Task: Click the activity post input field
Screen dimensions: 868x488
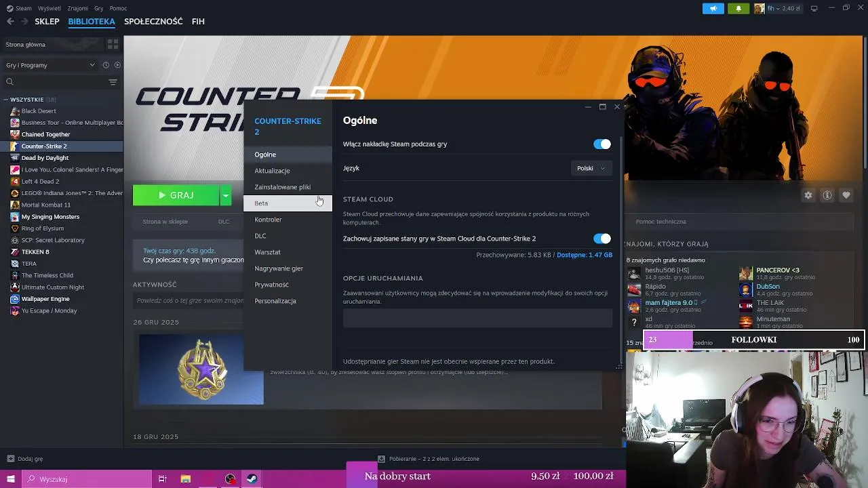Action: (189, 300)
